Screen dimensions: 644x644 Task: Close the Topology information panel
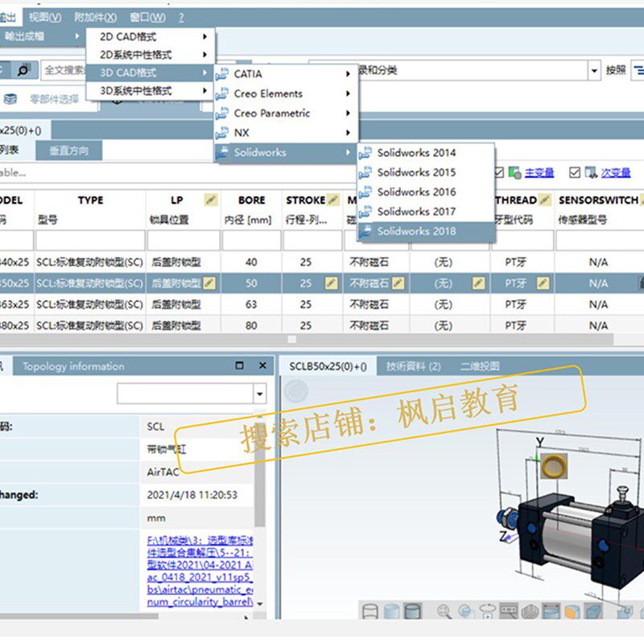click(x=262, y=365)
